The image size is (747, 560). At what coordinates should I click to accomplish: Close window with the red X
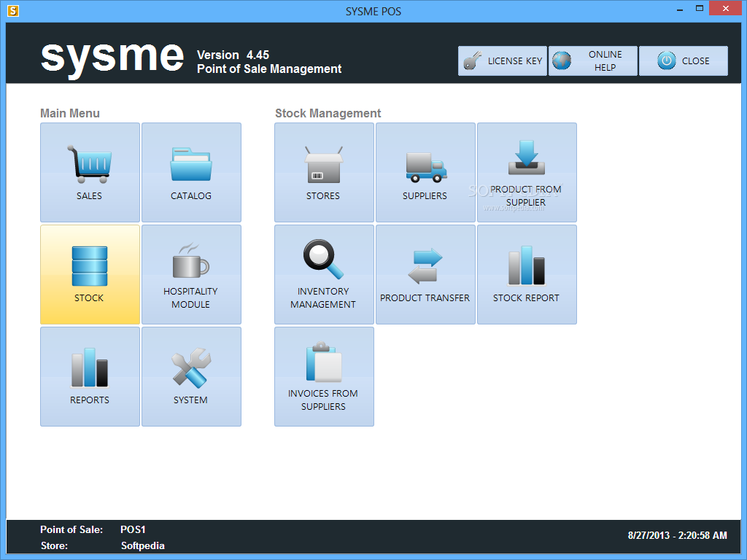[726, 9]
